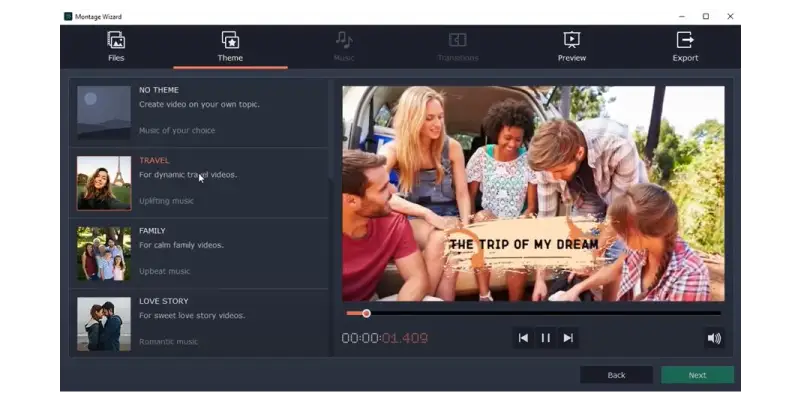Click the video preview frame
This screenshot has width=800, height=400.
[x=533, y=193]
